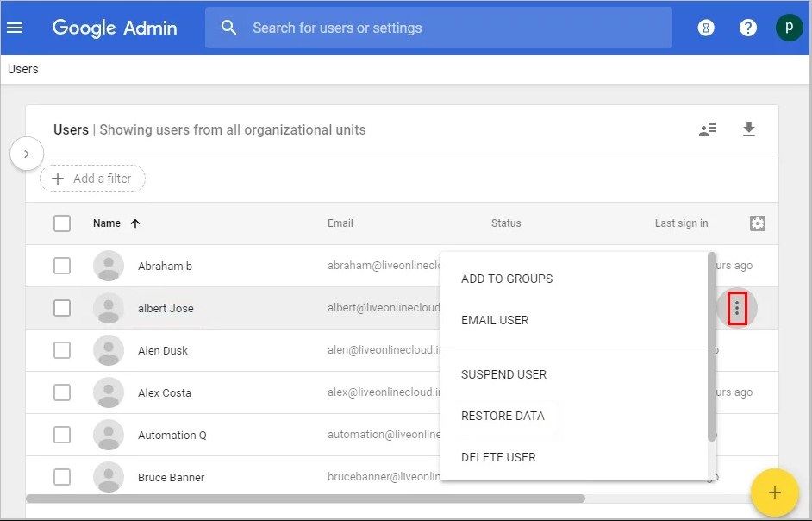Open the Alex Costa user name
The width and height of the screenshot is (812, 521).
pos(164,393)
